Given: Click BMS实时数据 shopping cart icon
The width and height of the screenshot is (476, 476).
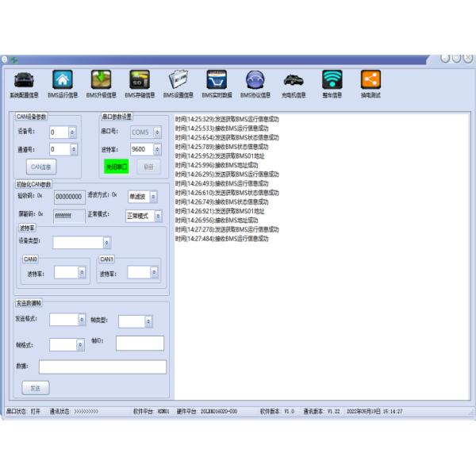Looking at the screenshot, I should 216,79.
